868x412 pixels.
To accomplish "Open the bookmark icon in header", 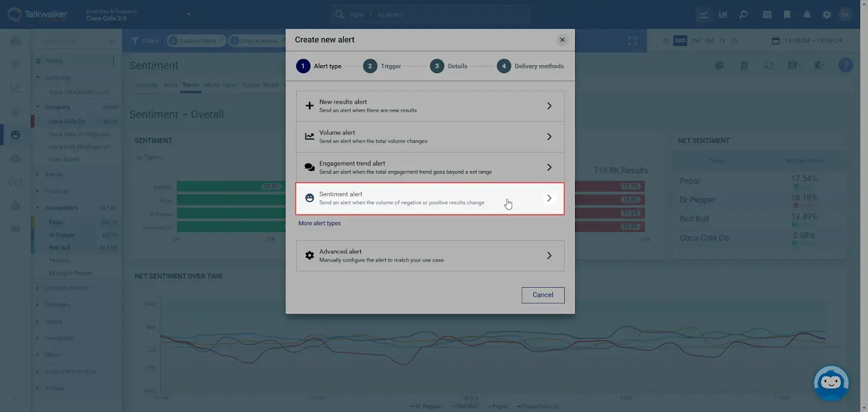I will pos(787,15).
